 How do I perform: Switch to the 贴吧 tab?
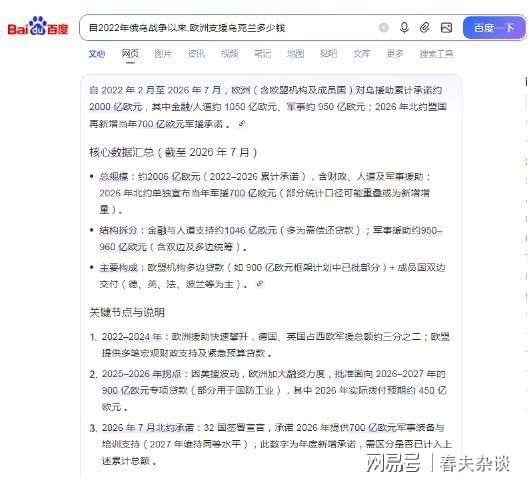tap(329, 54)
